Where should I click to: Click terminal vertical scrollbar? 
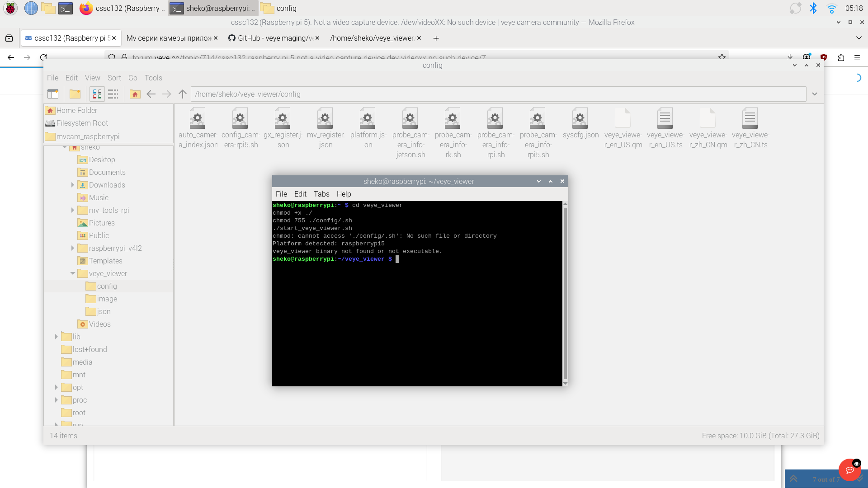pyautogui.click(x=565, y=294)
